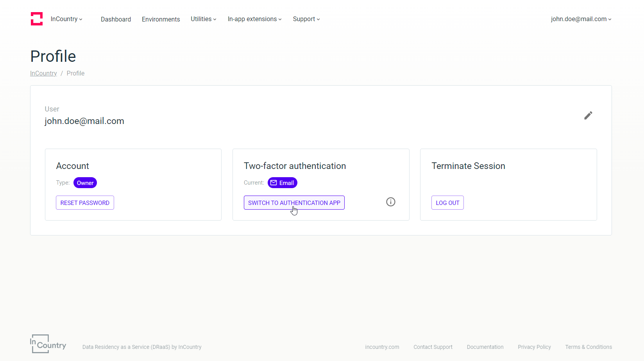This screenshot has height=361, width=644.
Task: Go to the Dashboard page
Action: [x=116, y=19]
